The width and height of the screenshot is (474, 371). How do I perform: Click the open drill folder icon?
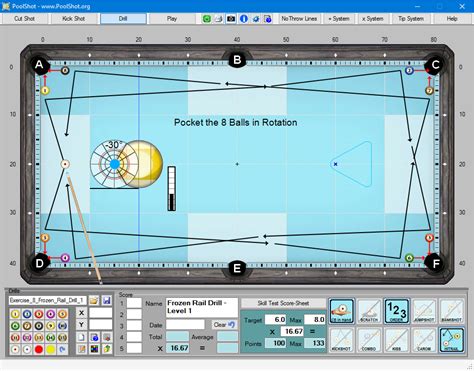pyautogui.click(x=94, y=301)
